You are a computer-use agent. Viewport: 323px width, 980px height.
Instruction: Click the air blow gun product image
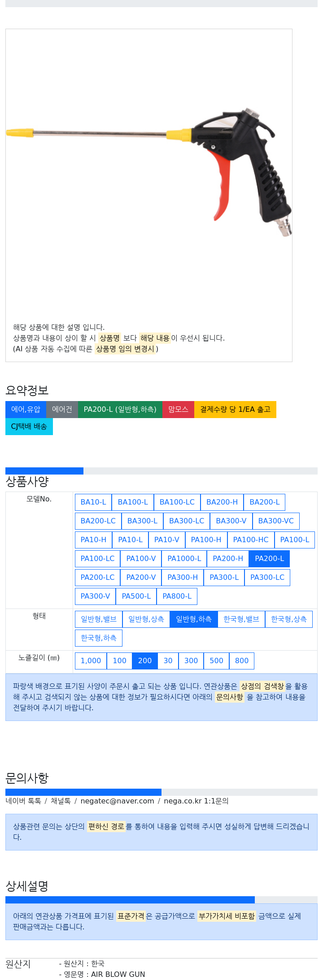149,171
